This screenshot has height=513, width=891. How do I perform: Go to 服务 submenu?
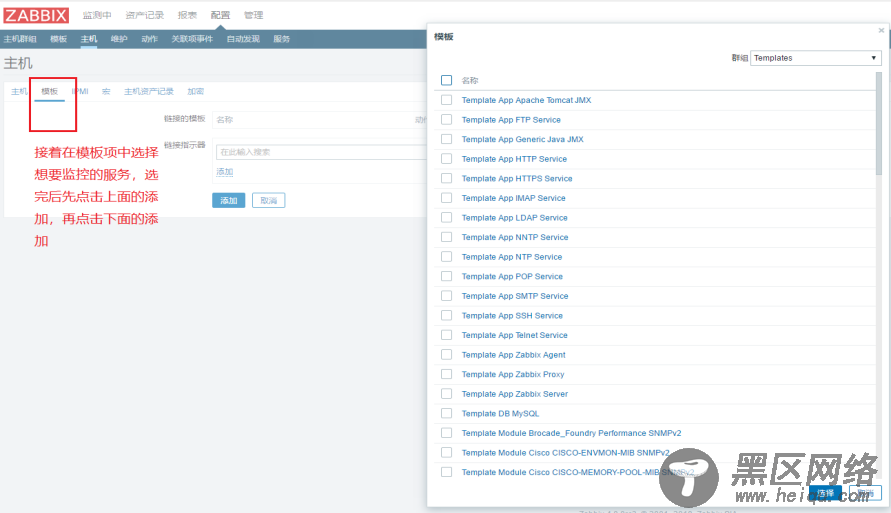(281, 39)
